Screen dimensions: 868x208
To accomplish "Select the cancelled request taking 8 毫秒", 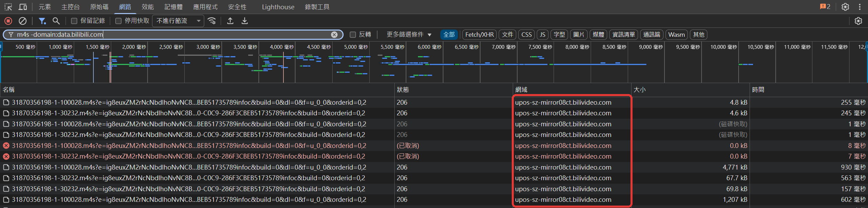I will 434,146.
